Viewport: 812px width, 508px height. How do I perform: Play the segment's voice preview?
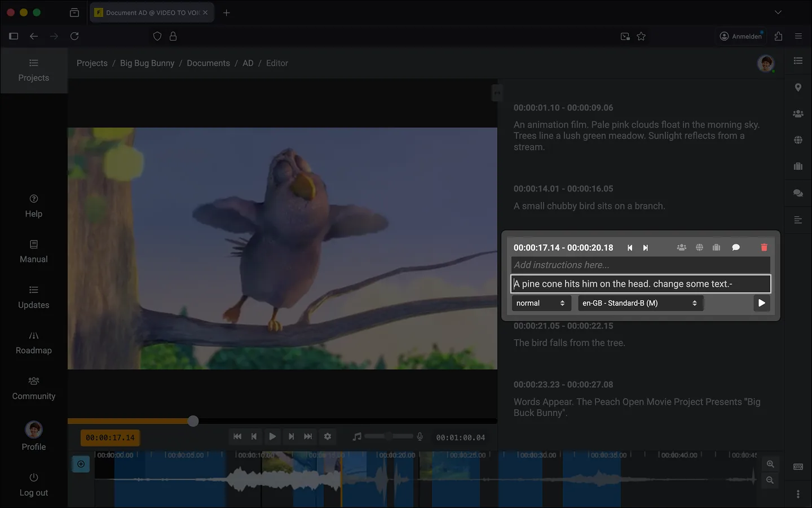coord(762,303)
